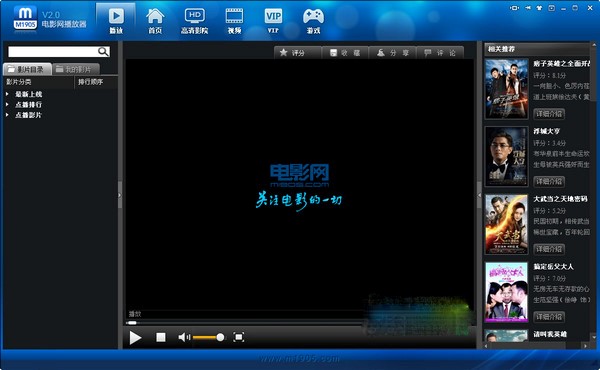
Task: Stop playback with the square stop button
Action: (161, 337)
